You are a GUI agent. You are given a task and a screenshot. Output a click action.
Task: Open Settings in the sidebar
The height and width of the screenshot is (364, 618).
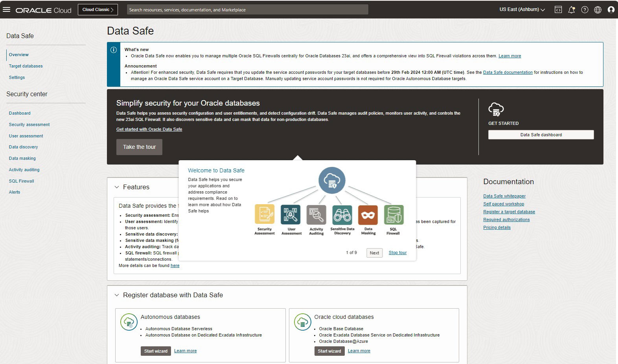tap(17, 77)
